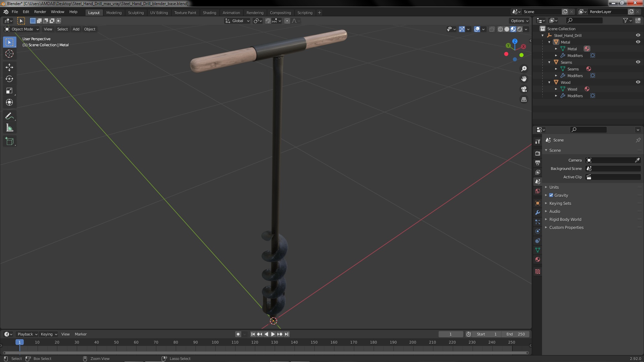Open the Render menu
This screenshot has width=644, height=362.
point(40,12)
